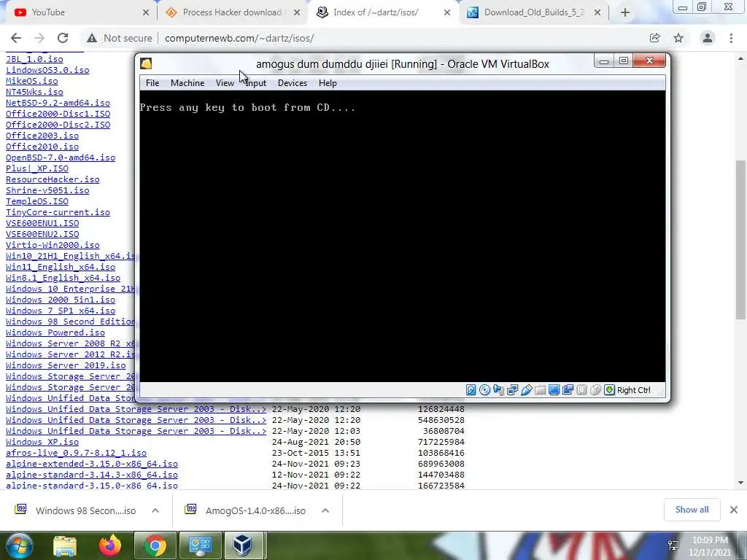Click the USB devices icon in VirtualBox status bar
Viewport: 747px width, 560px height.
(x=526, y=390)
